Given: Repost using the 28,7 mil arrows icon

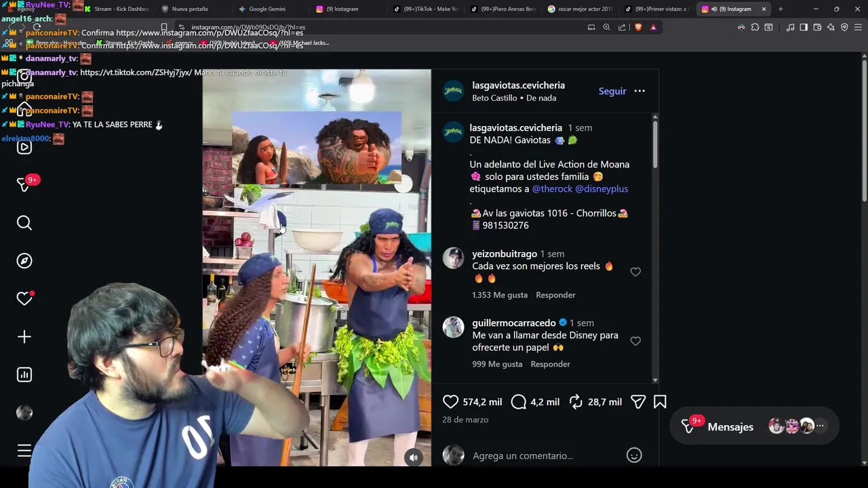Looking at the screenshot, I should (x=576, y=402).
